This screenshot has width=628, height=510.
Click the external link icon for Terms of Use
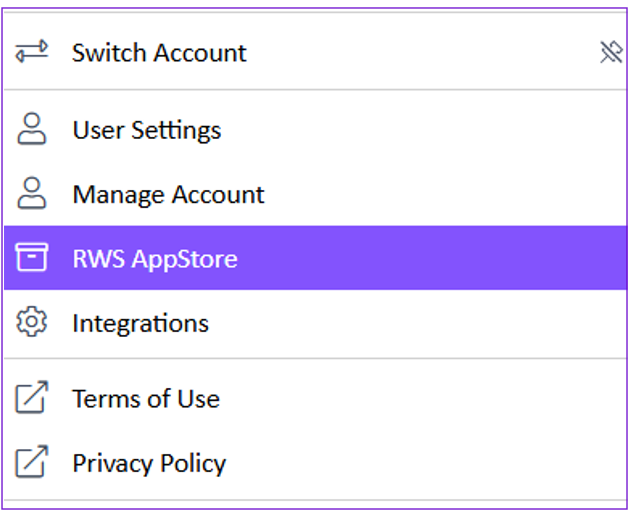click(32, 397)
